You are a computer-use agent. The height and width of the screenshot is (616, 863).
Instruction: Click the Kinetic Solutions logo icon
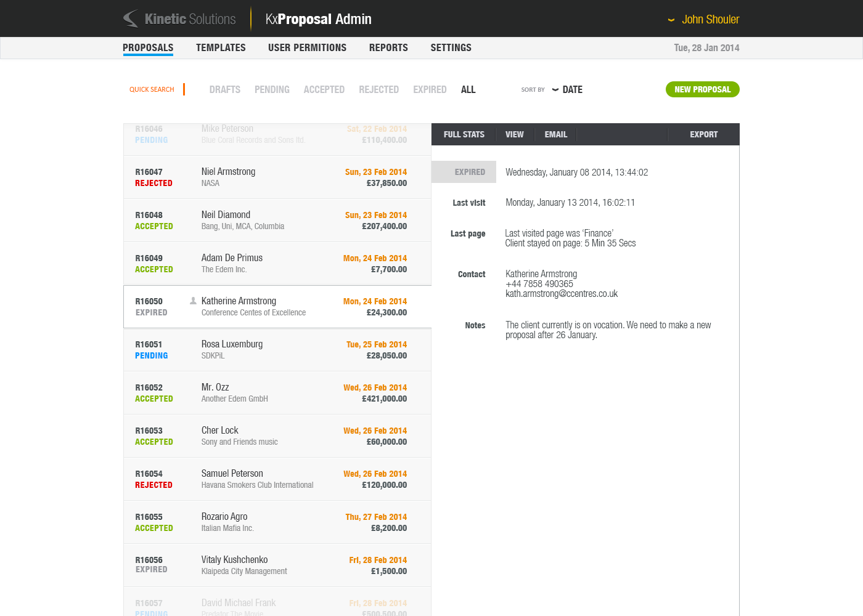[x=131, y=19]
